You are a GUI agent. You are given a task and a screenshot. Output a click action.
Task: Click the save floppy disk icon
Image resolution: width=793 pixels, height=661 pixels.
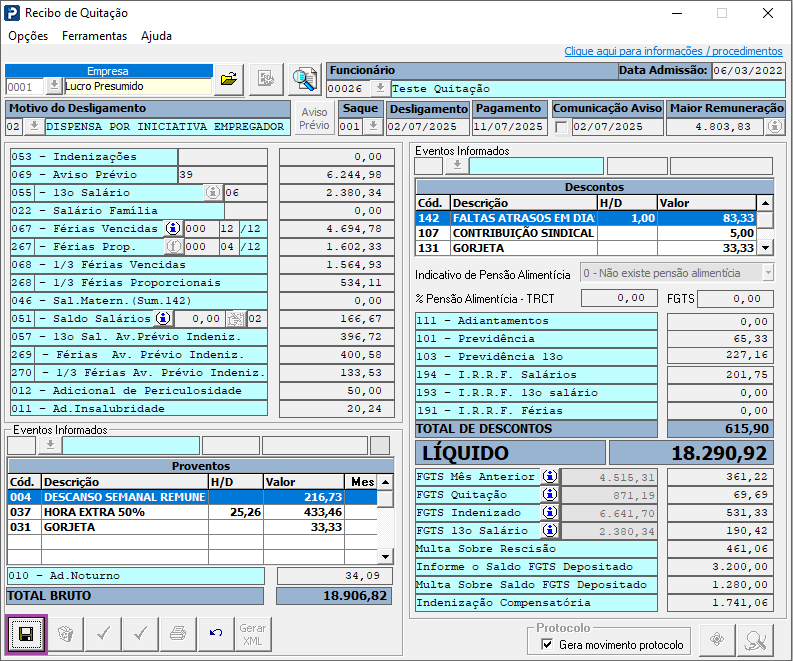click(x=26, y=634)
